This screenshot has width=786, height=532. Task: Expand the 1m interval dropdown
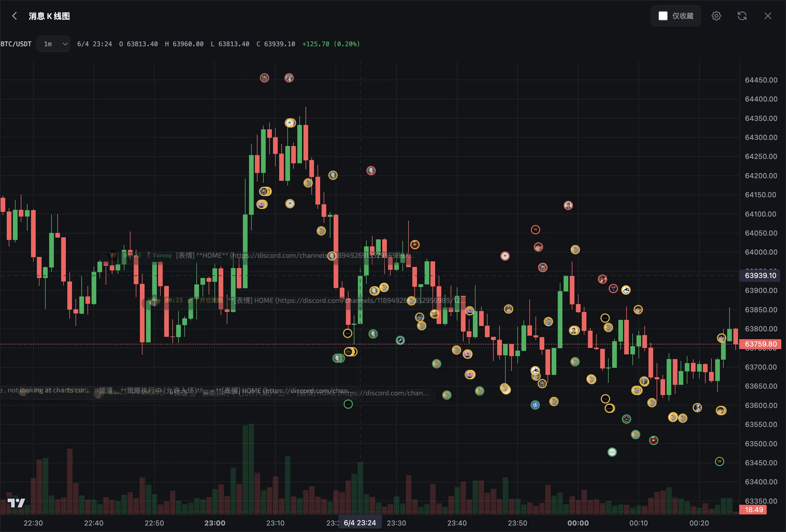[54, 44]
